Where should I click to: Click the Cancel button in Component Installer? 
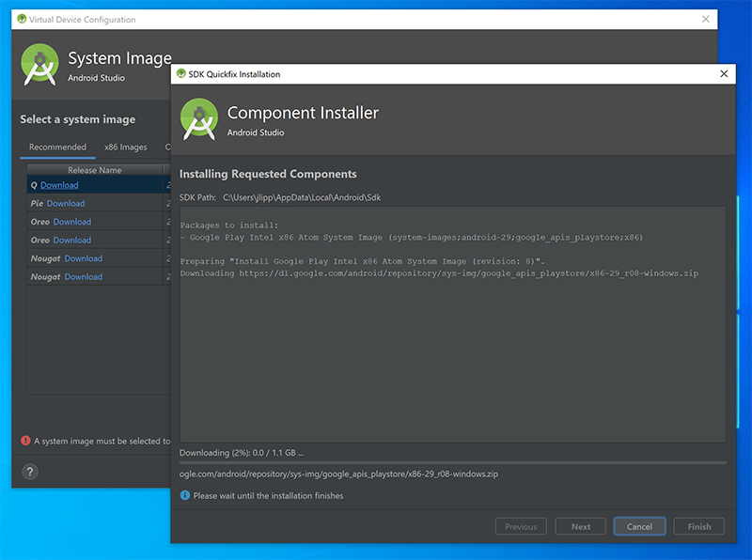[639, 526]
